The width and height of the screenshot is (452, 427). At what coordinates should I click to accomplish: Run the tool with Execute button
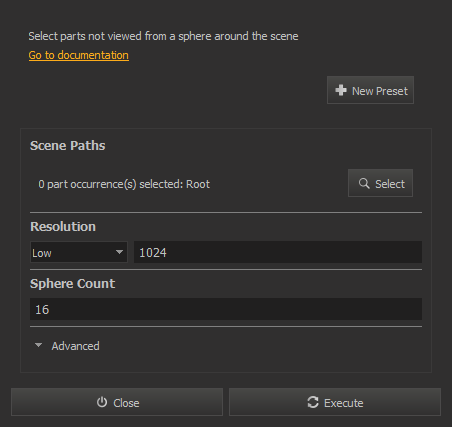[x=335, y=402]
